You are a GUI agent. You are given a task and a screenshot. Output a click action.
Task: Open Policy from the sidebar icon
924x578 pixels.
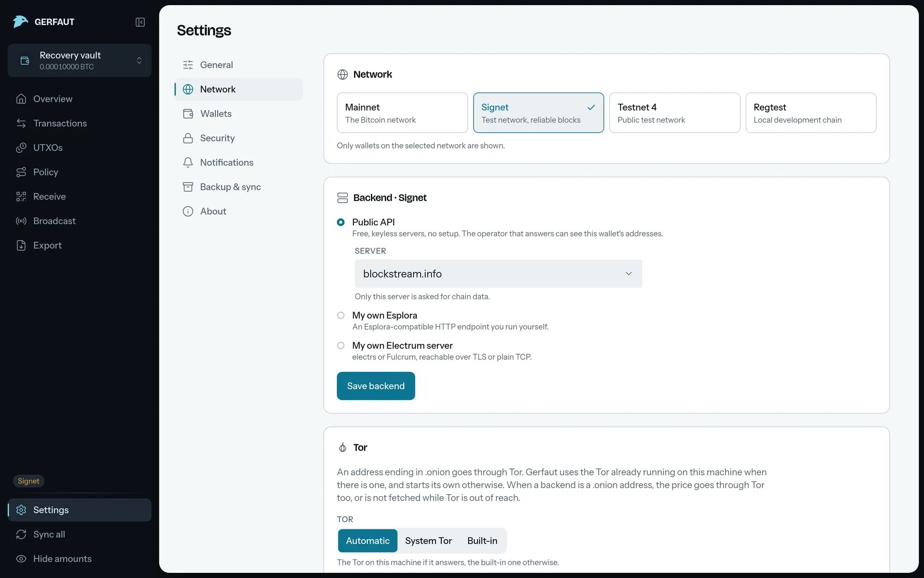pos(21,172)
